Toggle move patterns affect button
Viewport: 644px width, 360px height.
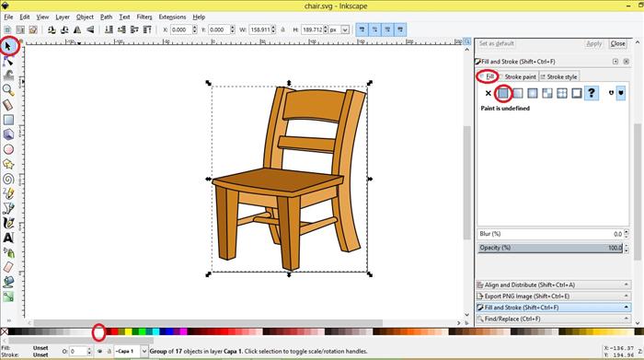pyautogui.click(x=400, y=29)
